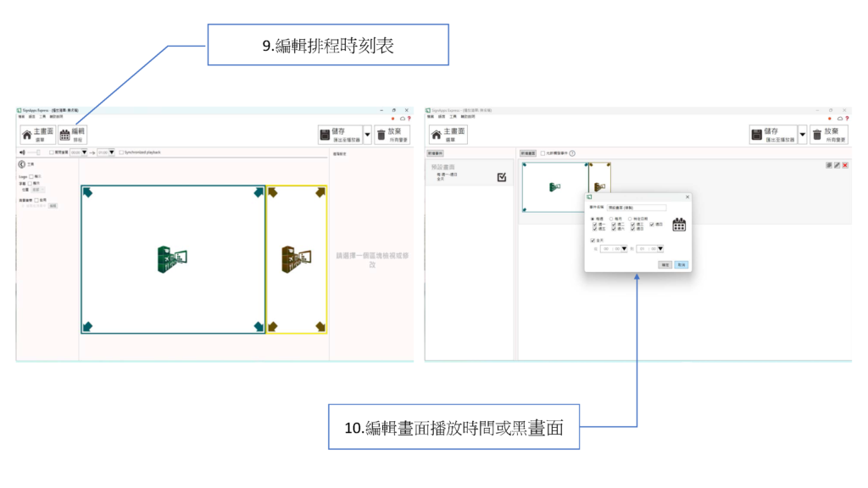Expand the 儲存 dropdown arrow in right window
Viewport: 868px width, 488px height.
pyautogui.click(x=803, y=135)
